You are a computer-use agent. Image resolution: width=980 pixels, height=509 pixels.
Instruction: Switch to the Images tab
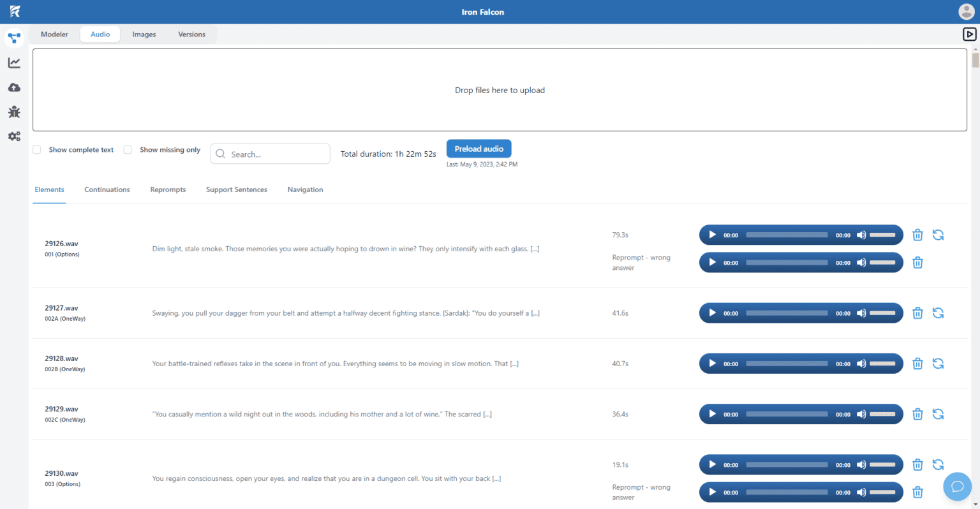pos(144,34)
